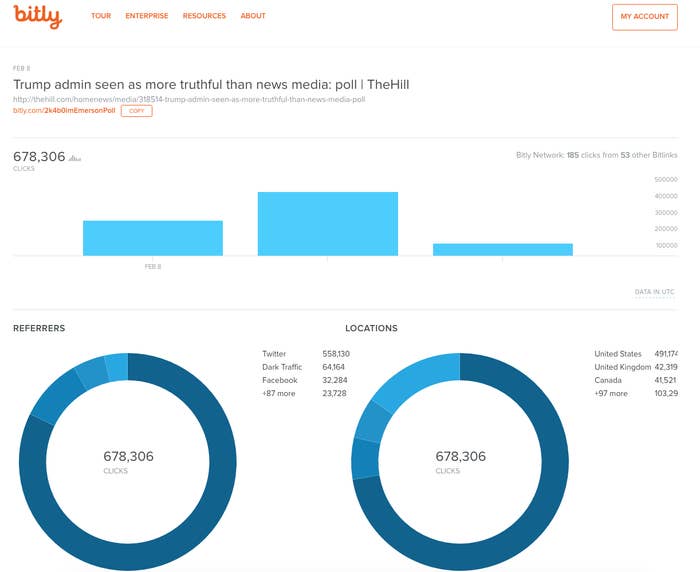Click the 500000 y-axis label
The image size is (700, 572).
(x=666, y=180)
